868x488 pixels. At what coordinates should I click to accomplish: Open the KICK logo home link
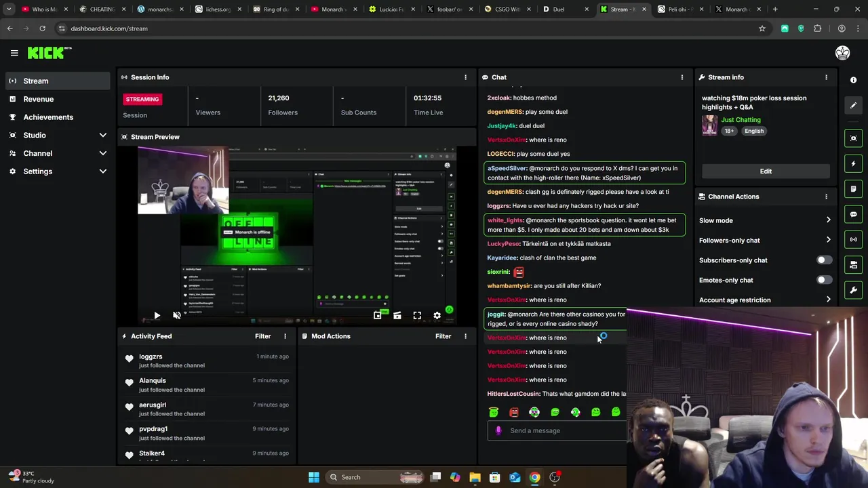pos(50,53)
